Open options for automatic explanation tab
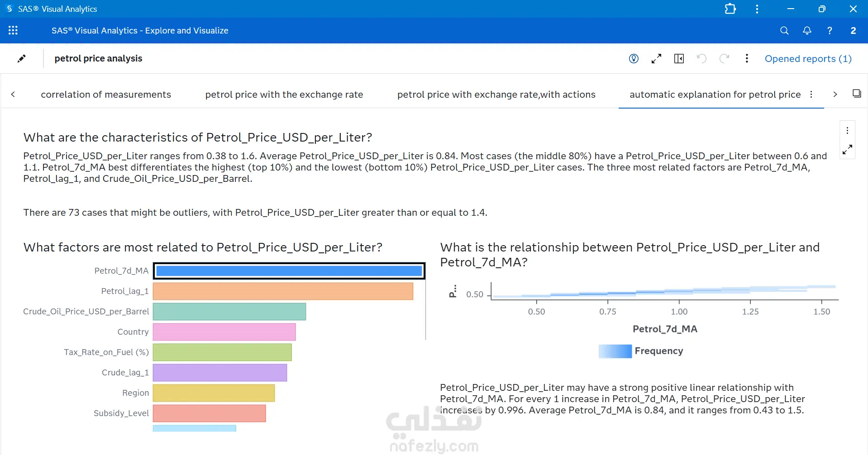Image resolution: width=868 pixels, height=455 pixels. pos(811,94)
